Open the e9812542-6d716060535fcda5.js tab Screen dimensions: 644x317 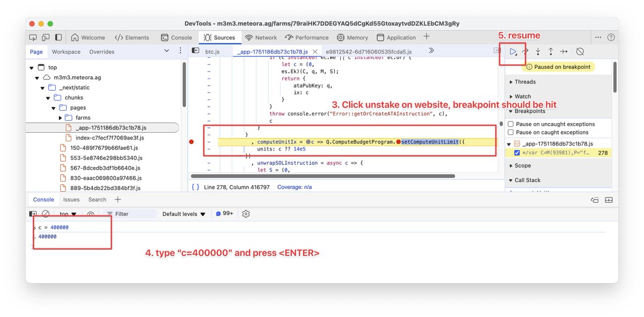click(x=368, y=52)
